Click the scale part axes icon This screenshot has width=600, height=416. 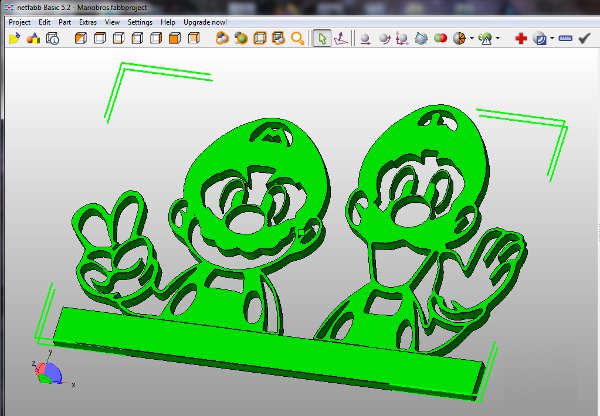[402, 39]
